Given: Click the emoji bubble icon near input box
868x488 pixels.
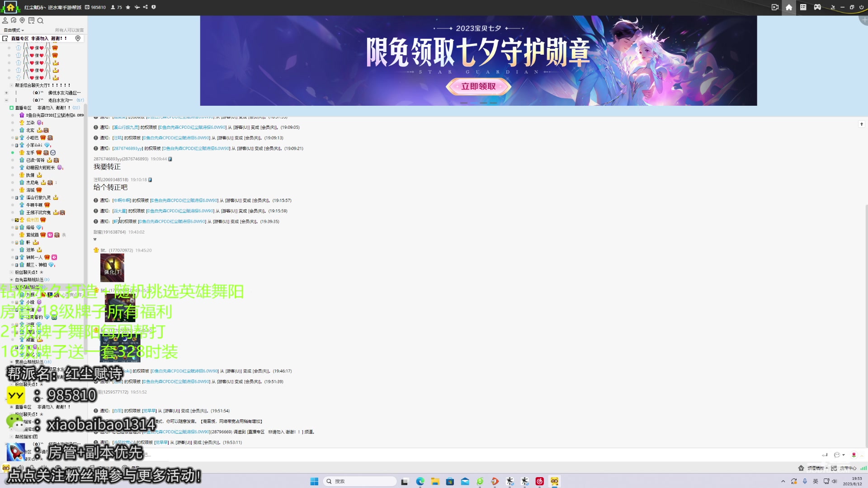Looking at the screenshot, I should (x=837, y=455).
